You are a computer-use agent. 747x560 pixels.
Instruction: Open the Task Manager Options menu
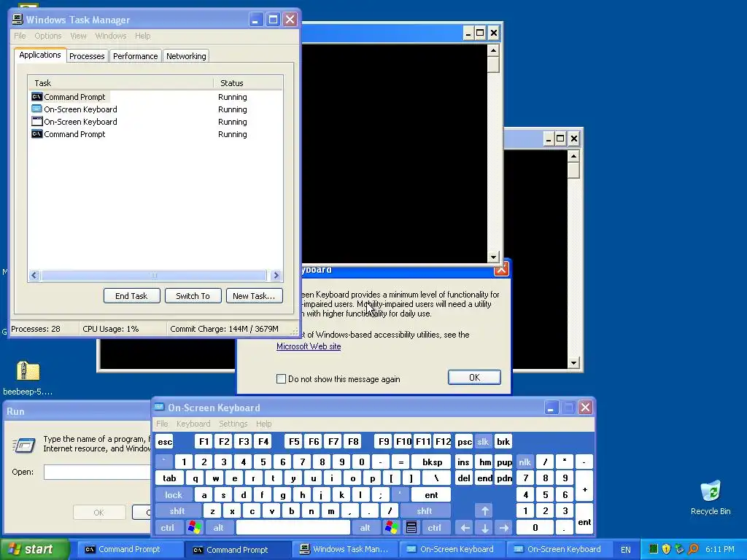point(47,36)
